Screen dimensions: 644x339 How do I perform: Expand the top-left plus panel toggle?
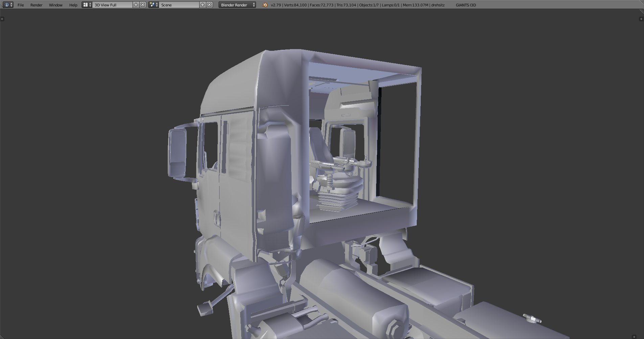(x=2, y=19)
